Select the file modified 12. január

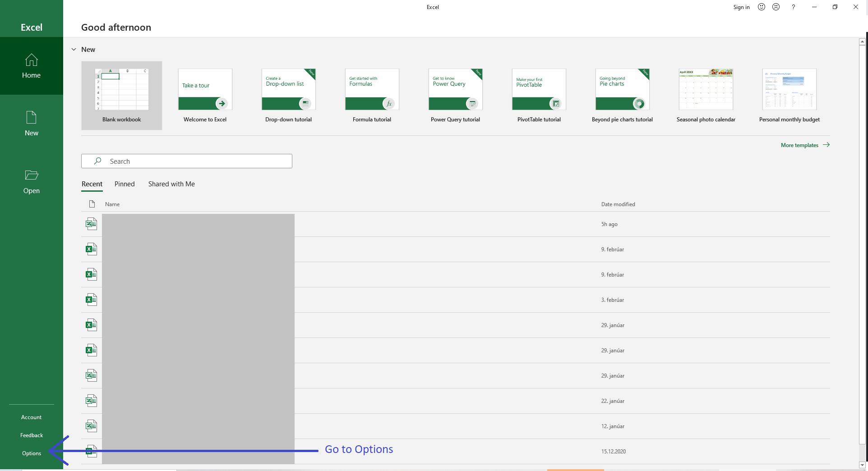click(x=456, y=426)
